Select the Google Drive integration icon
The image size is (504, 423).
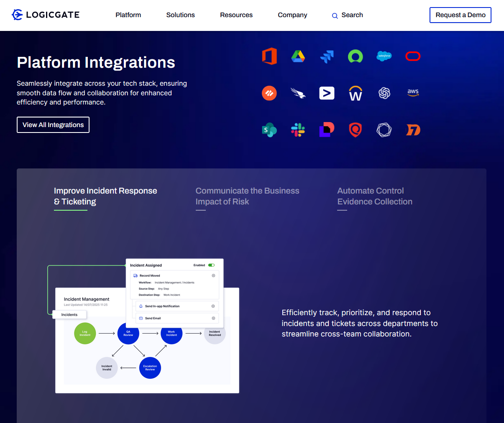pyautogui.click(x=298, y=56)
